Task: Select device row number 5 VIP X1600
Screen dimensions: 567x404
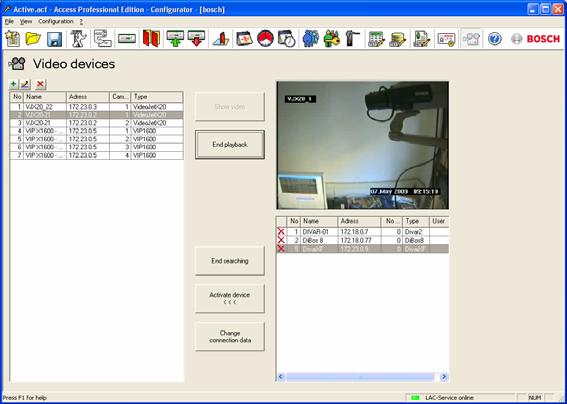Action: 97,139
